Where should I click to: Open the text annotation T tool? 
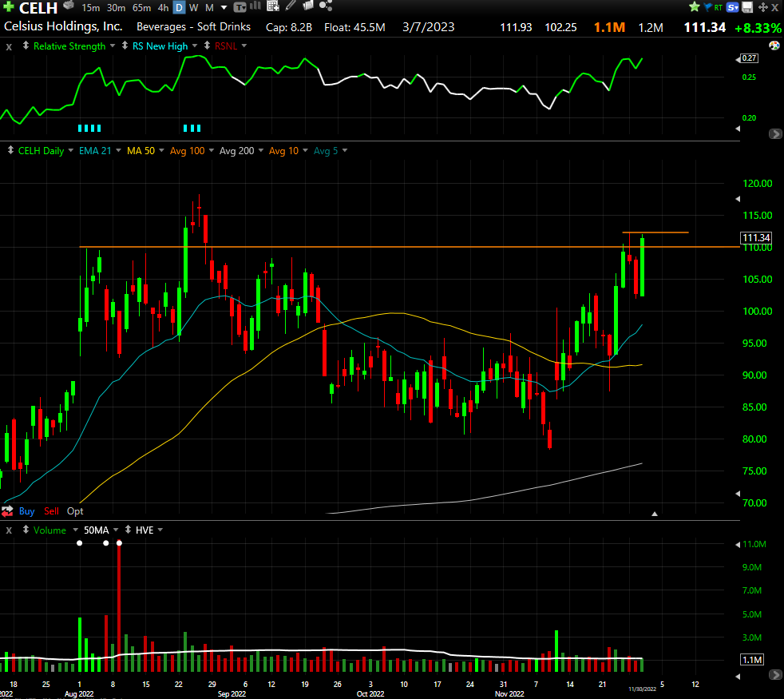[x=240, y=7]
